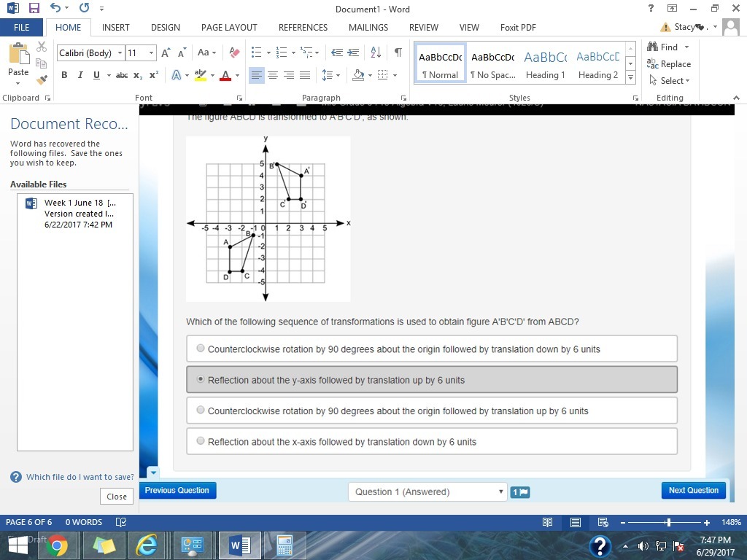Open Calculator from the Windows taskbar
The height and width of the screenshot is (560, 747).
coord(284,545)
